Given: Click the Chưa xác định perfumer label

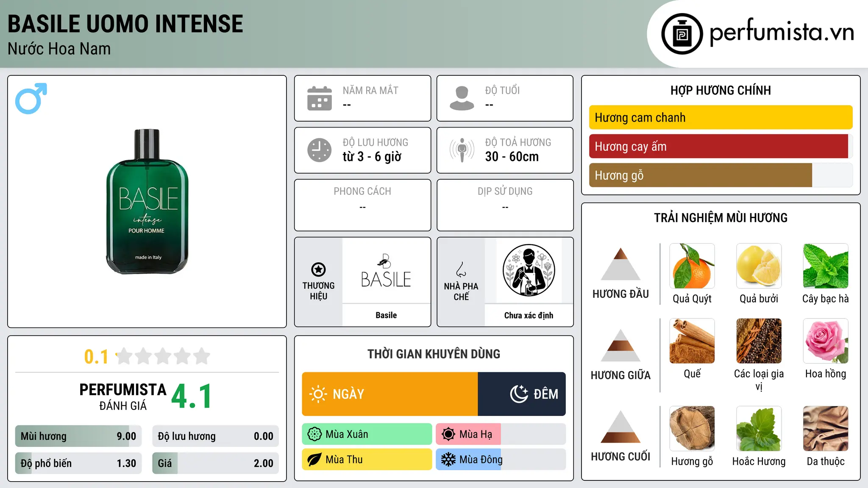Looking at the screenshot, I should [529, 315].
